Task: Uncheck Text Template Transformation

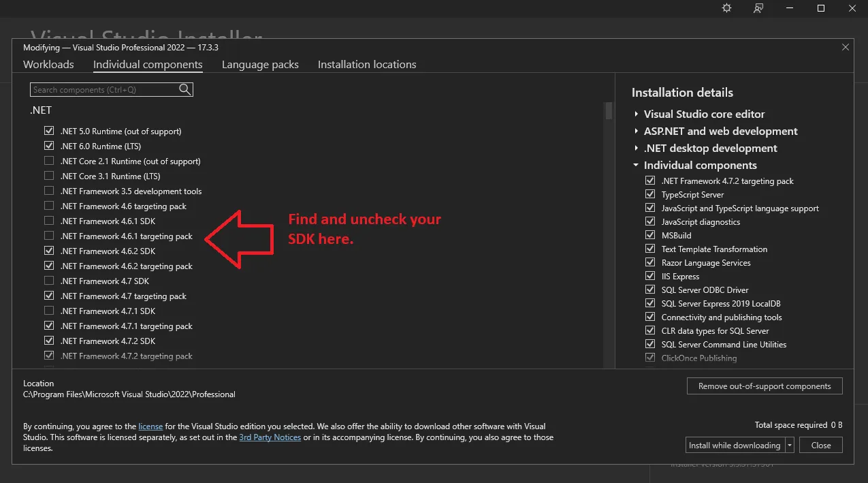Action: 650,249
